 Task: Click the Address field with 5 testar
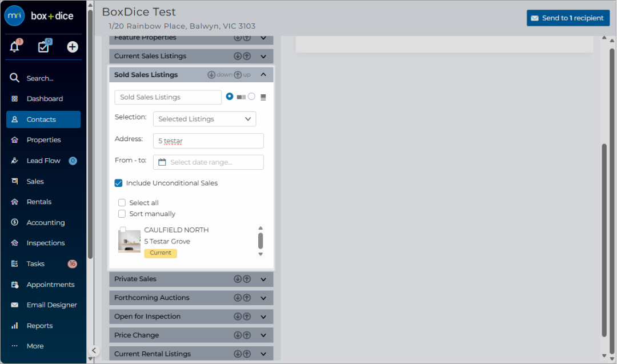pos(208,141)
